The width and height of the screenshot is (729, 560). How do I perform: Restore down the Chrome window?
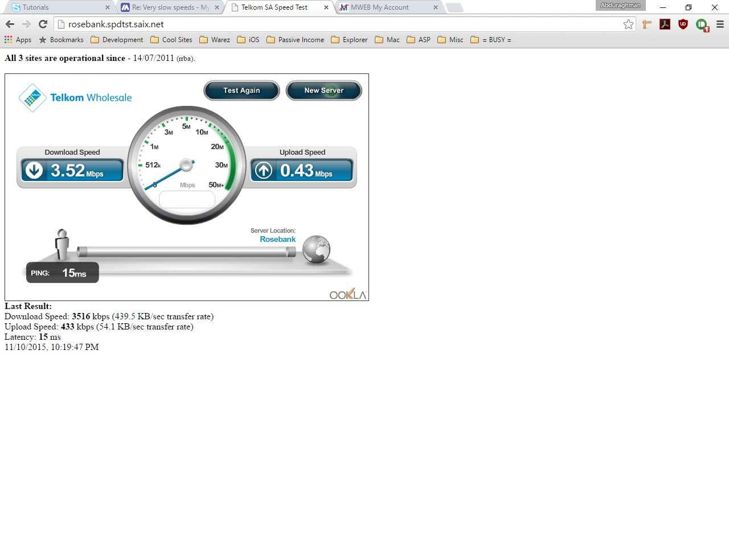click(x=689, y=7)
